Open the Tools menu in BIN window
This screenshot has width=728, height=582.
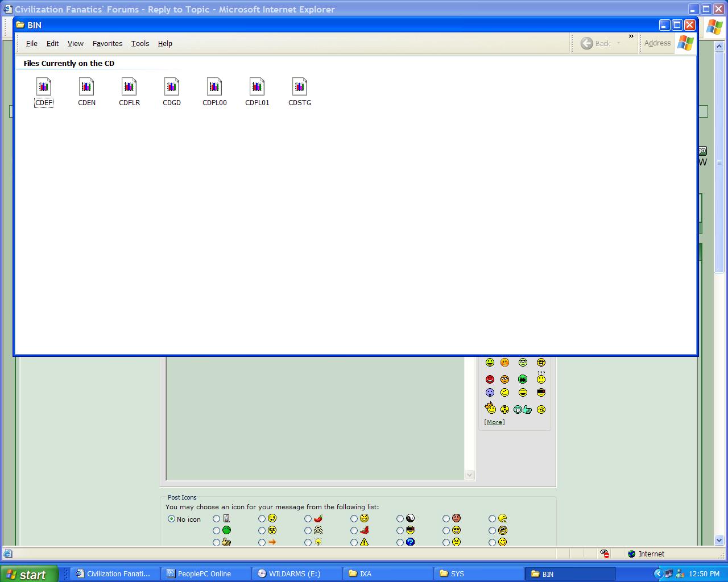[x=140, y=43]
